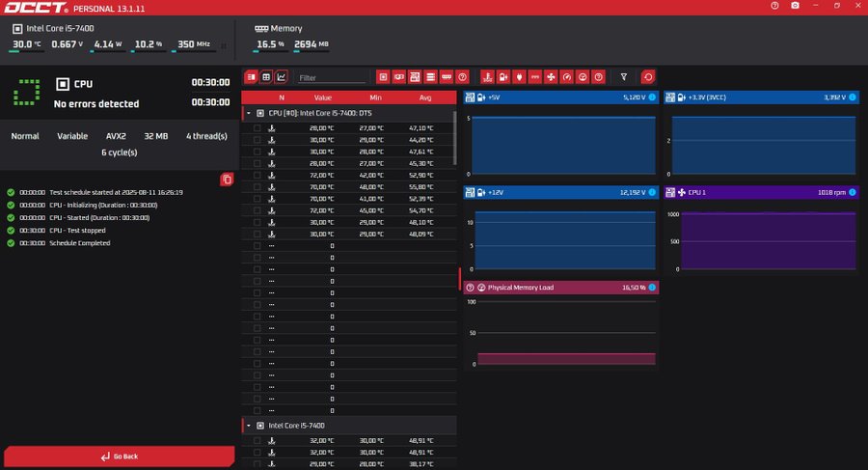Click the '4 thread(s)' setting label
868x470 pixels.
[206, 136]
